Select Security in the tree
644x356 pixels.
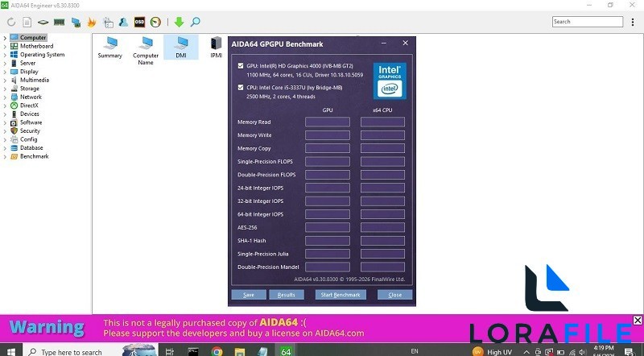point(30,130)
